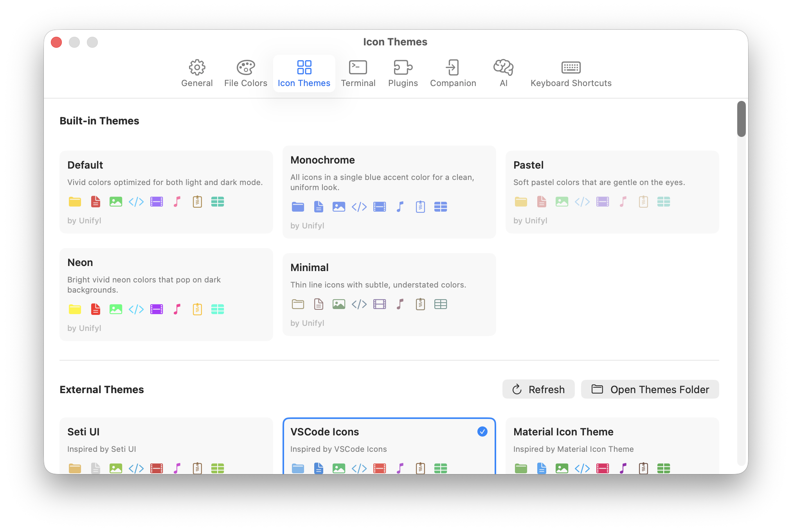Screen dimensions: 792x532
Task: Select the Default built-in theme card
Action: click(x=166, y=192)
